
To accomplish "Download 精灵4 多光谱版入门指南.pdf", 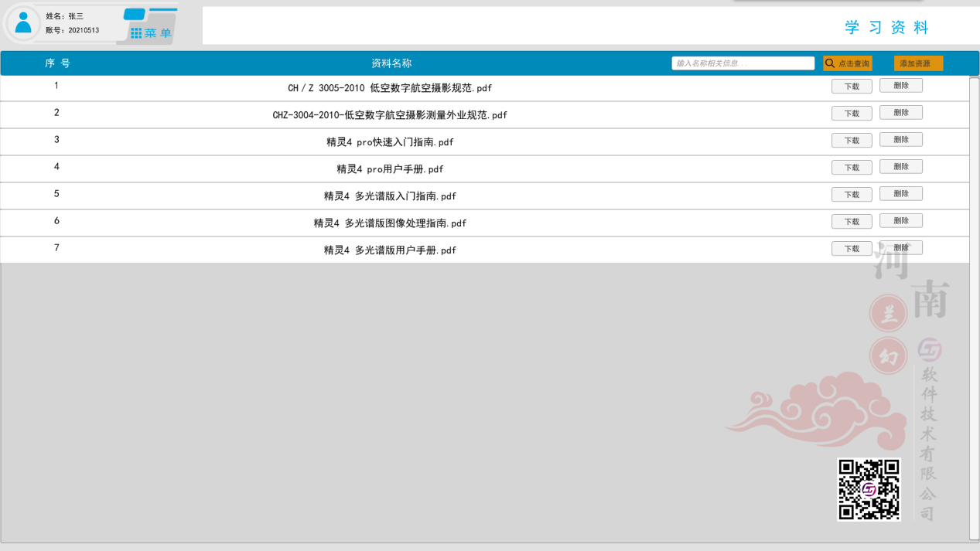I will (851, 194).
